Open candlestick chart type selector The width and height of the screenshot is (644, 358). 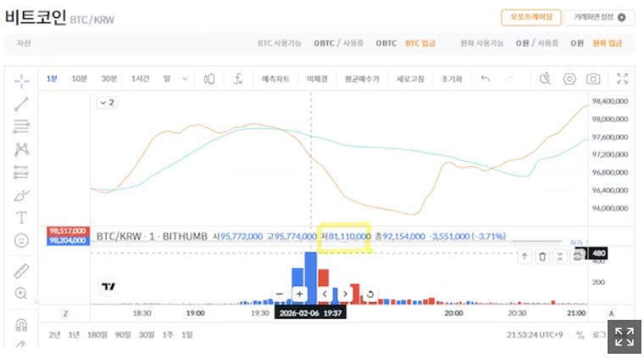[209, 79]
